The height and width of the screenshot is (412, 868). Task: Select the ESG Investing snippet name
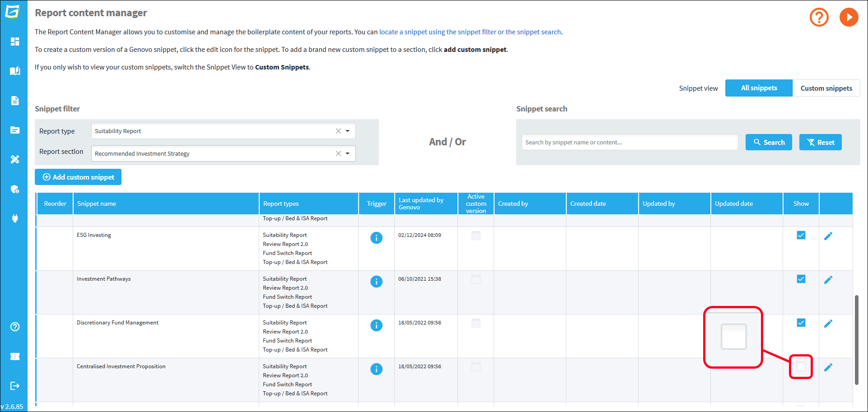[x=94, y=235]
